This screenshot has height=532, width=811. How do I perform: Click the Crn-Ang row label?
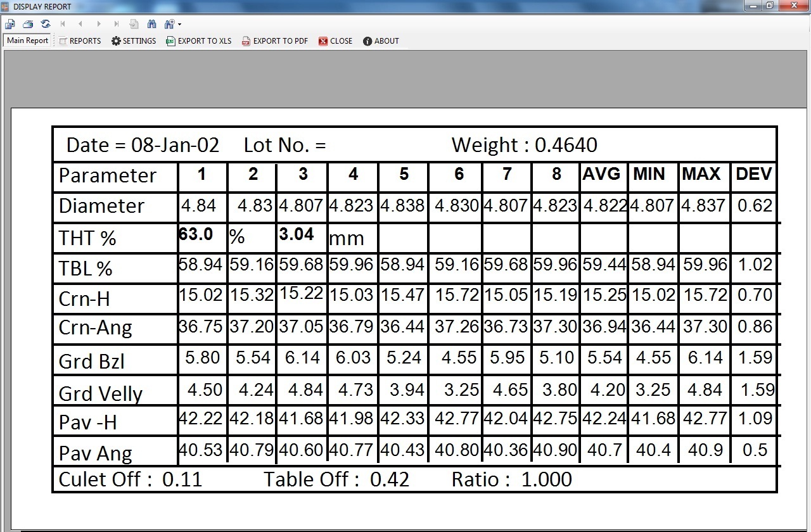(x=95, y=328)
